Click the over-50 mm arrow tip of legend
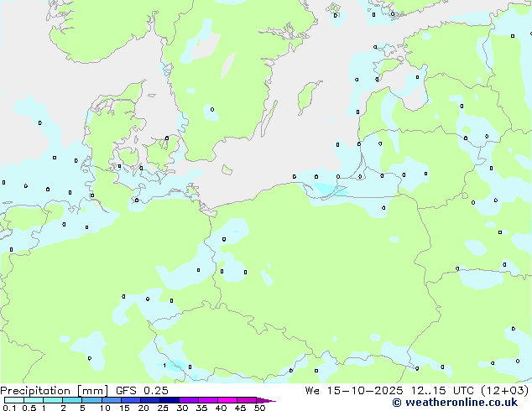Image resolution: width=532 pixels, height=411 pixels. [266, 400]
